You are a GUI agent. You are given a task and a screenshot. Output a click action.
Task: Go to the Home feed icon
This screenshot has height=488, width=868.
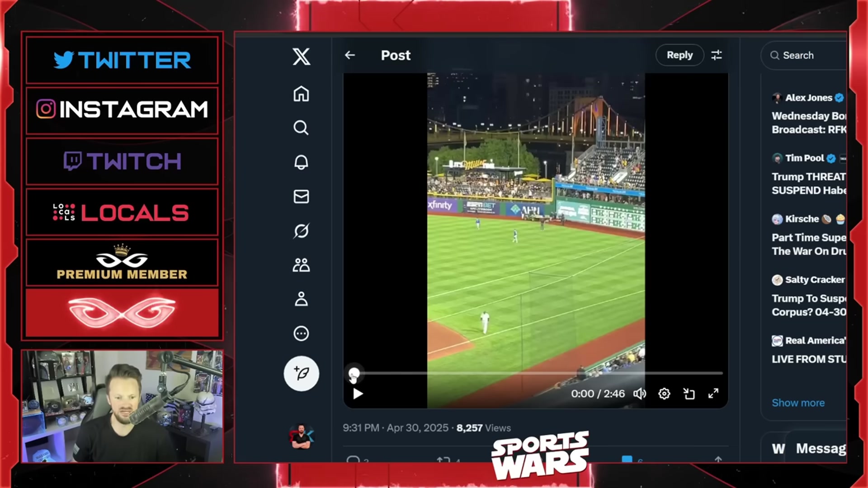tap(301, 94)
